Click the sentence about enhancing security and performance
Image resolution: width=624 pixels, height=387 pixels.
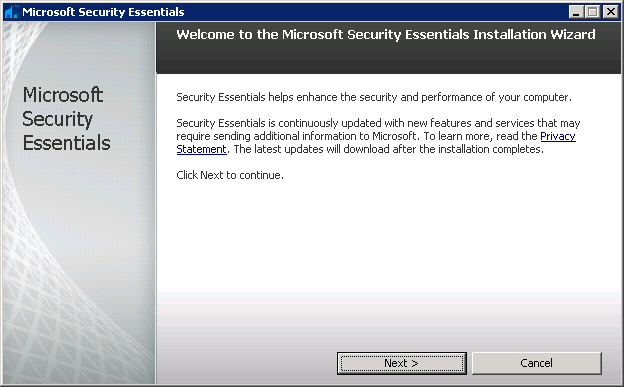[x=374, y=98]
